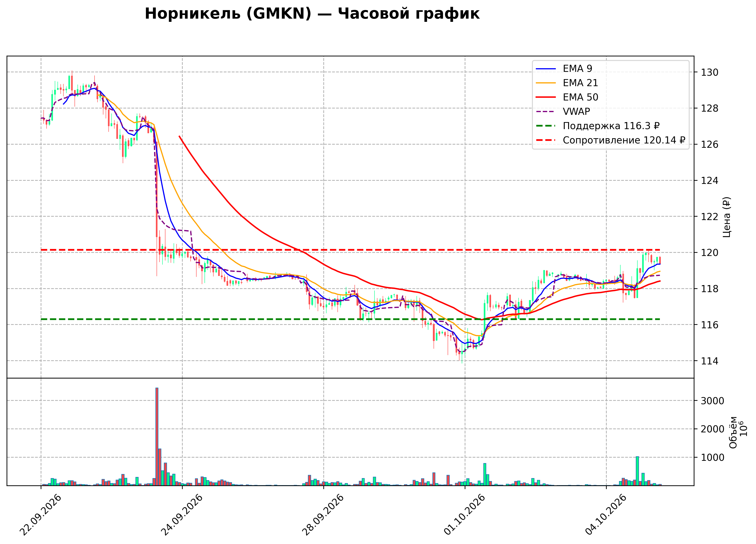
Task: Click the 114 price axis tick label
Action: (710, 361)
